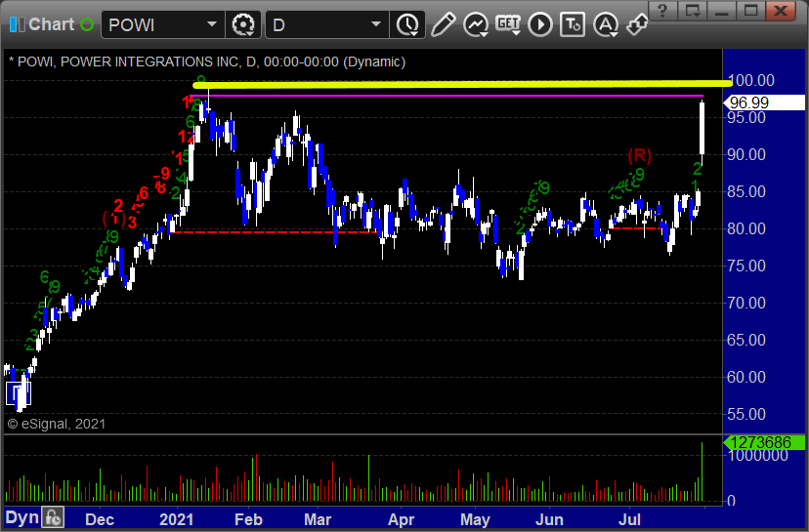809x532 pixels.
Task: Click the 55.00 price axis label
Action: [x=746, y=414]
